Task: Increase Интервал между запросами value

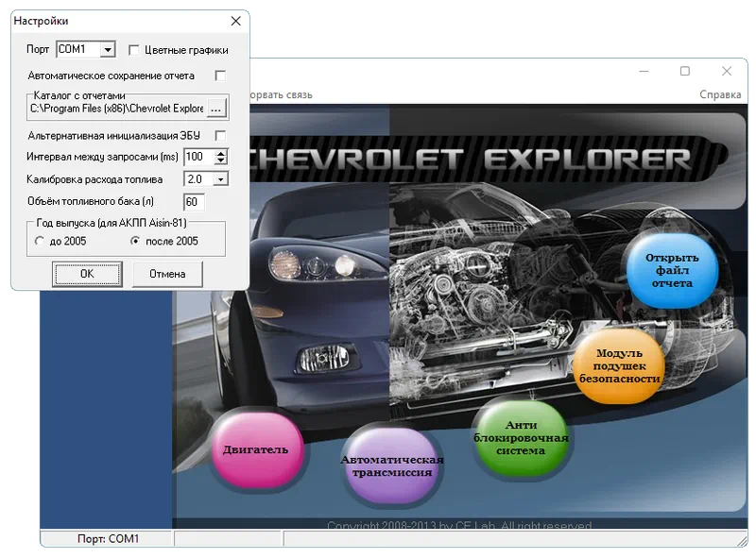Action: point(221,153)
